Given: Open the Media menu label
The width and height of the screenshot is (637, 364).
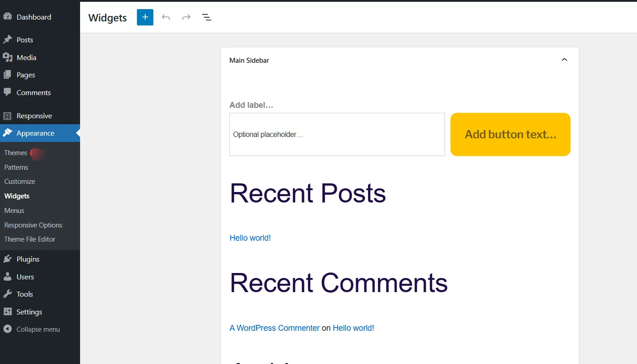Looking at the screenshot, I should click(26, 57).
